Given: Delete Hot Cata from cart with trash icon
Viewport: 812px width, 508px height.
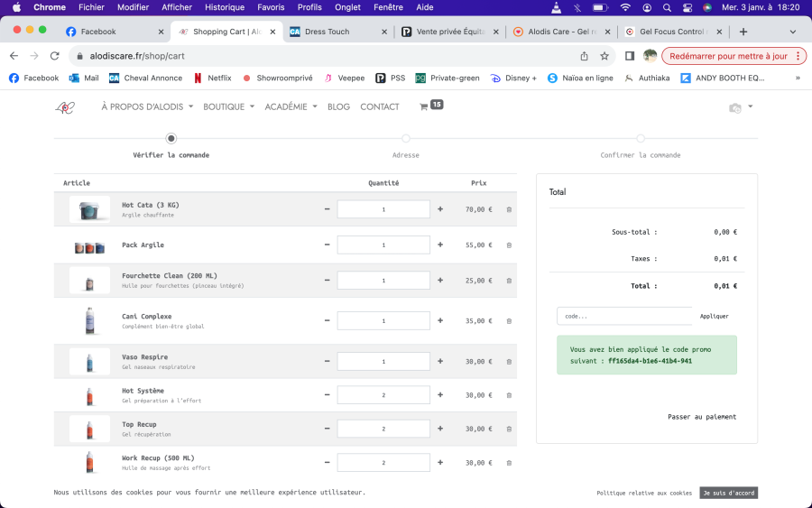Looking at the screenshot, I should tap(509, 209).
